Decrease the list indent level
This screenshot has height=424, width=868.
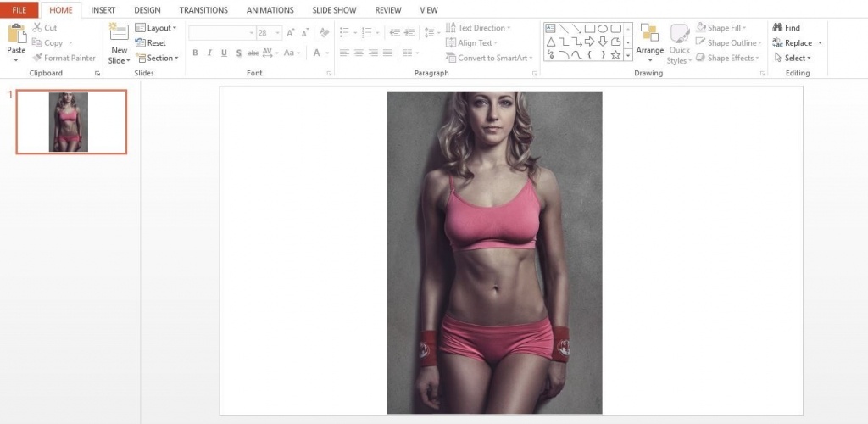tap(394, 33)
